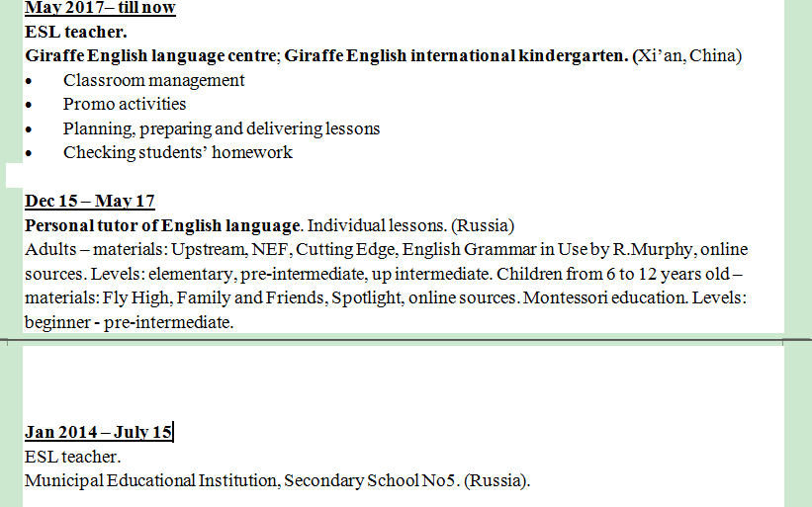Click the "beginner - pre-intermediate." line

129,322
